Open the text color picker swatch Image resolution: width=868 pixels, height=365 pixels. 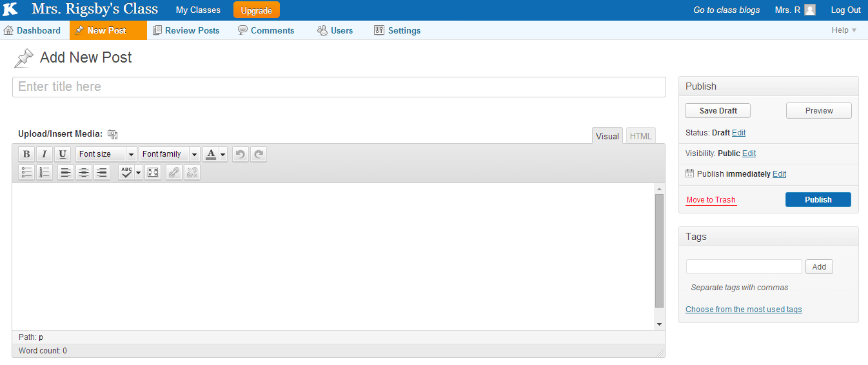pyautogui.click(x=211, y=154)
